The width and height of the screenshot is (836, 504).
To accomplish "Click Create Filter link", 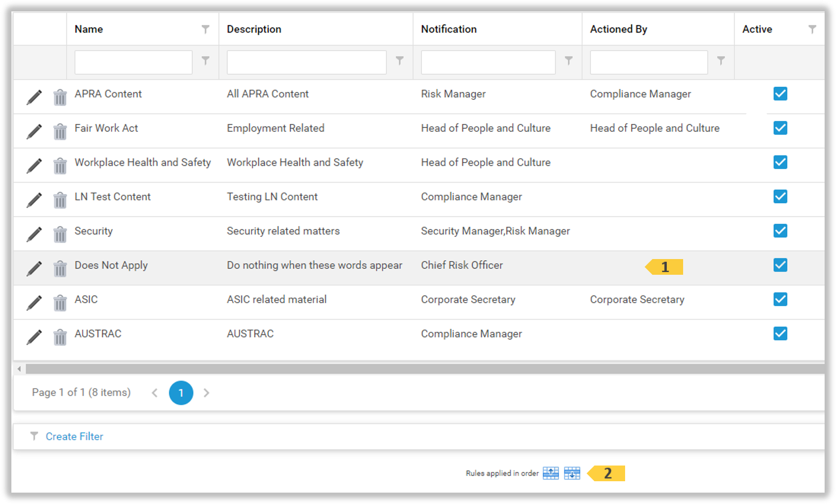I will (74, 436).
